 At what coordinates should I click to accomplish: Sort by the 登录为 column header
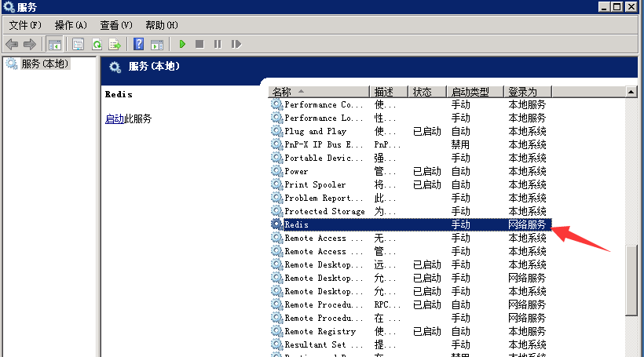pos(528,92)
